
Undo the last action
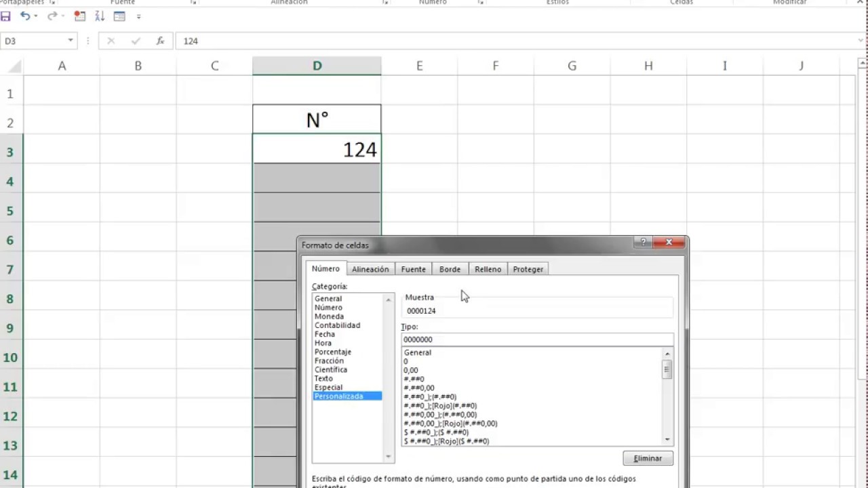point(24,16)
